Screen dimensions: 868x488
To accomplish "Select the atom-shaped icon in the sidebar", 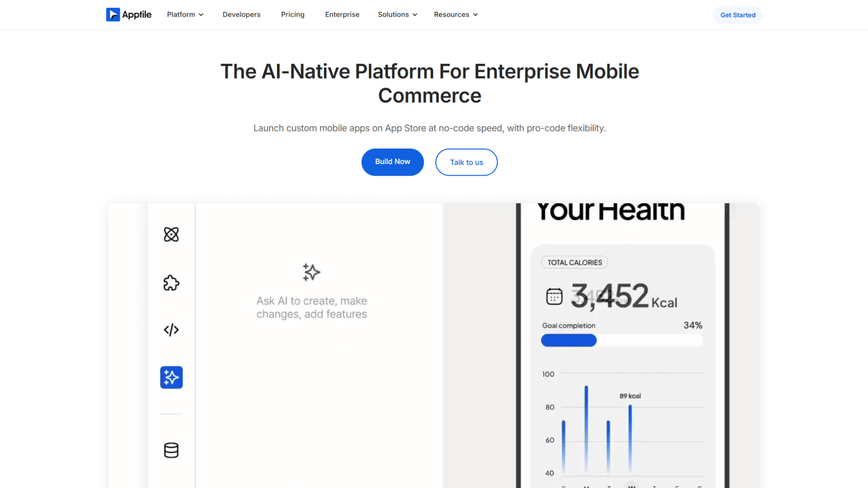I will 171,235.
